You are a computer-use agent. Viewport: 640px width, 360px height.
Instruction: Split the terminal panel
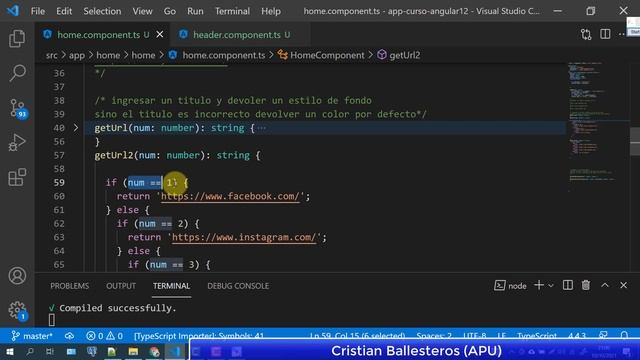[568, 285]
